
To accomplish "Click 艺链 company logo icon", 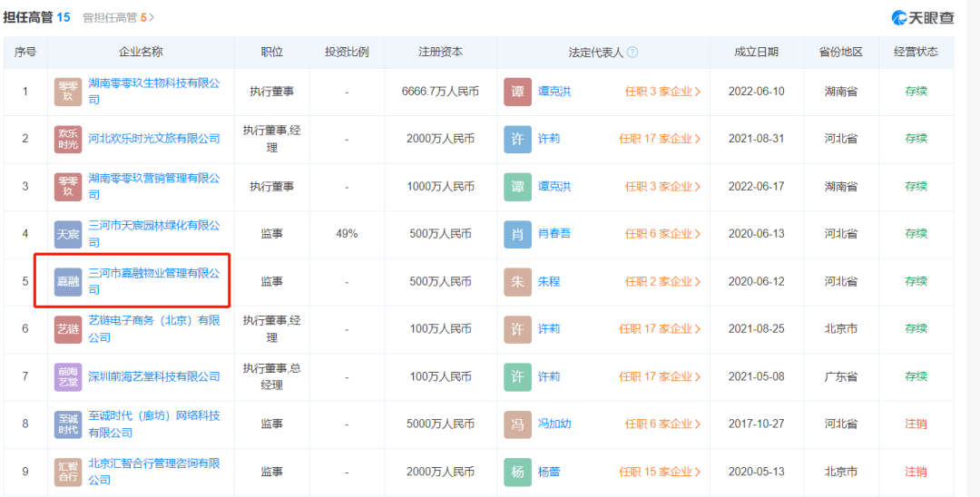I will 68,329.
